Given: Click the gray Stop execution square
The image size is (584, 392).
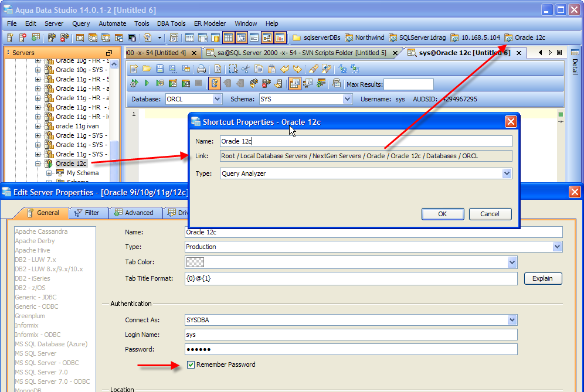Looking at the screenshot, I should tap(199, 83).
